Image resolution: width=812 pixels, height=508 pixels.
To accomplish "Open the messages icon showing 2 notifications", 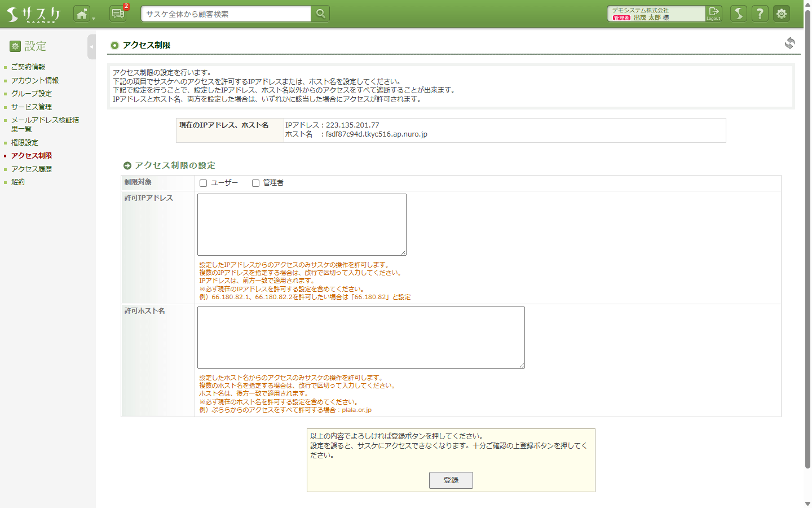I will [117, 13].
